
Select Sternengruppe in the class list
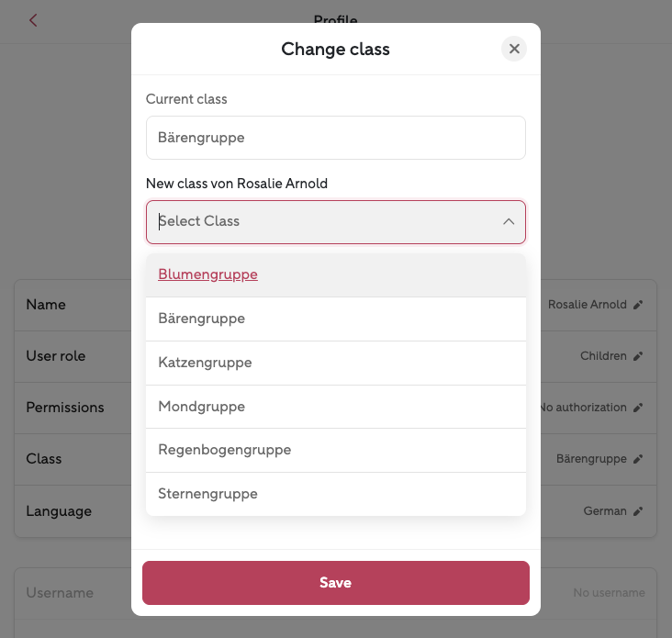[x=208, y=494]
